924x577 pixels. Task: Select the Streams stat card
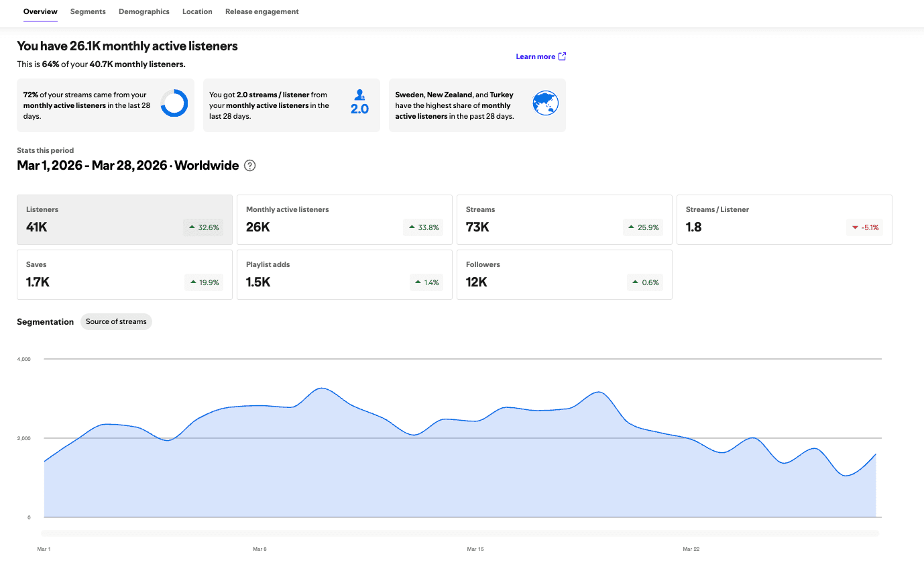[x=565, y=219]
